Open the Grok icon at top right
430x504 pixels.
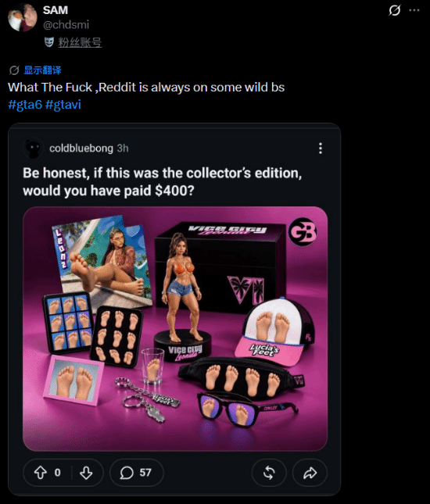(394, 10)
